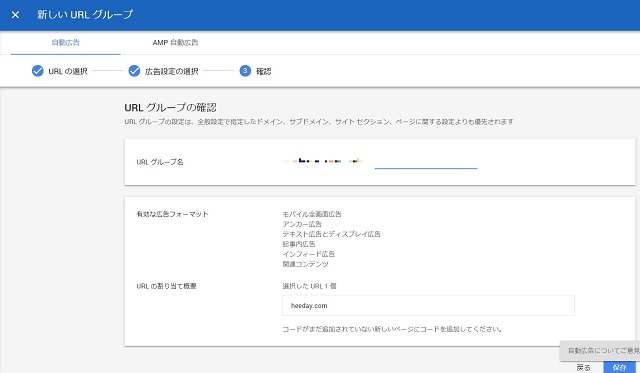Select the 関連コンテンツ format text

[305, 264]
